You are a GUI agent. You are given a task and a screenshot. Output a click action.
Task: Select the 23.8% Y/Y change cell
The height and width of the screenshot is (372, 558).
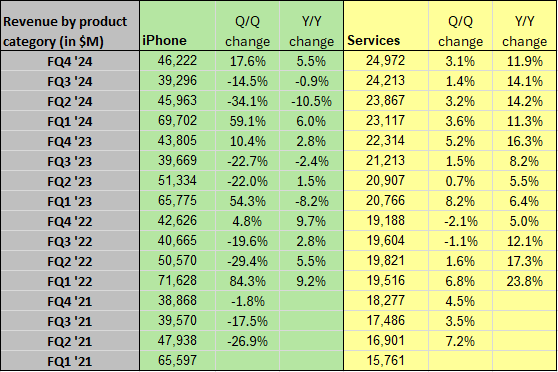pyautogui.click(x=525, y=281)
